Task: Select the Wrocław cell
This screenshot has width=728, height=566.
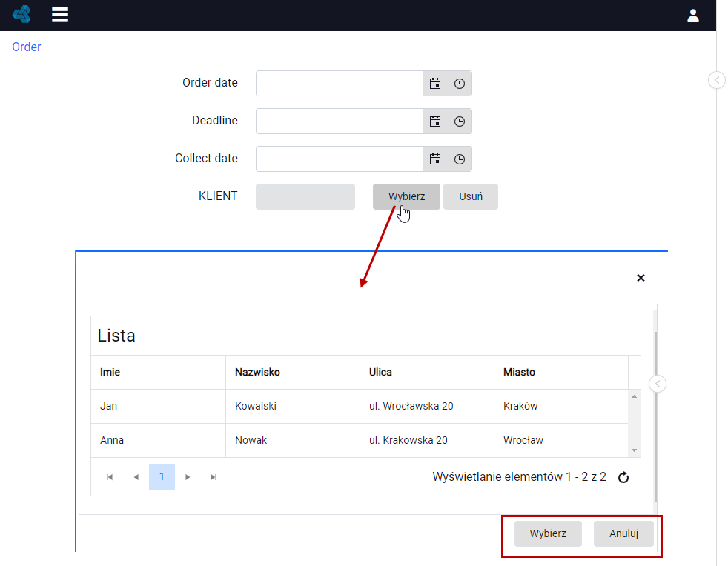Action: [x=561, y=440]
